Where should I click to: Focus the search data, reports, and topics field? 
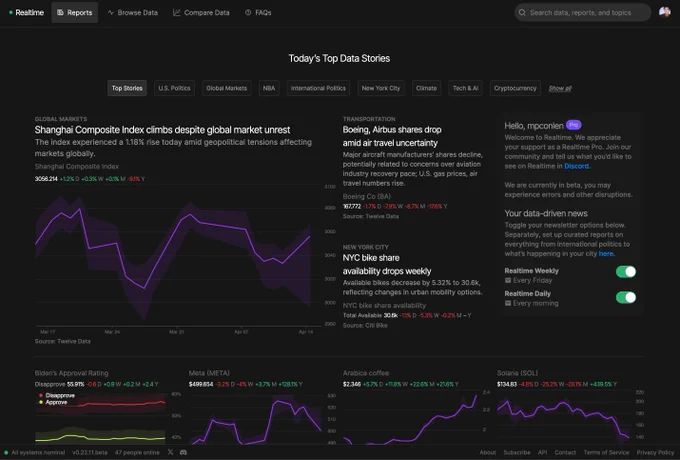tap(582, 13)
